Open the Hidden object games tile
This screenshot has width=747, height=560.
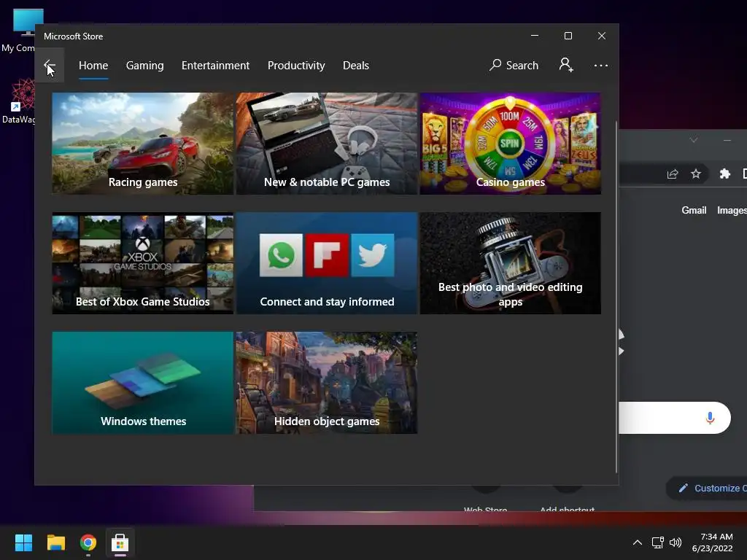[x=327, y=383]
